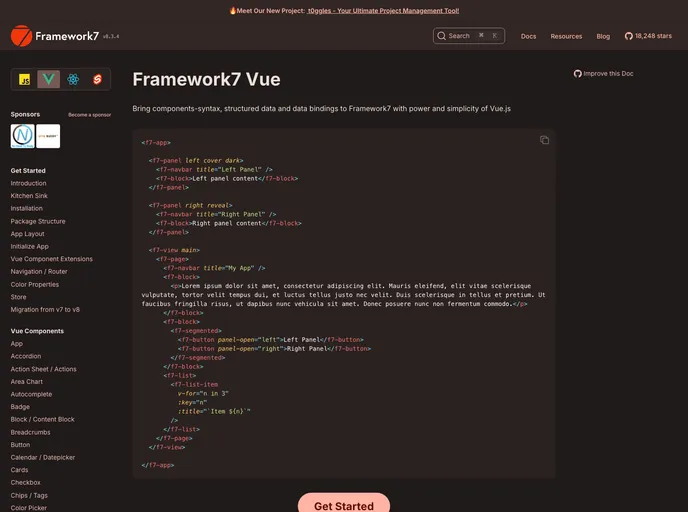Screen dimensions: 688x512
Task: Open the Cards component page
Action: (x=19, y=470)
